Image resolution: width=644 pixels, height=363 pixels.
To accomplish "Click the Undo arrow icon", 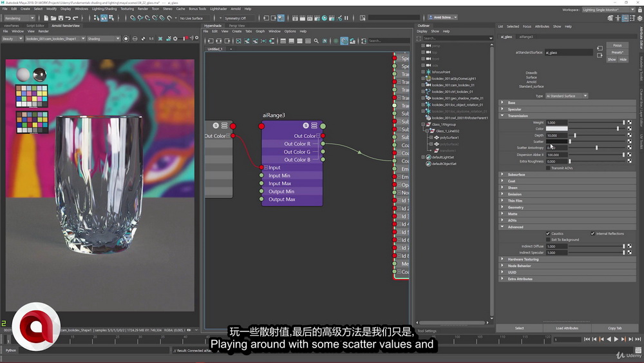I will pos(68,18).
